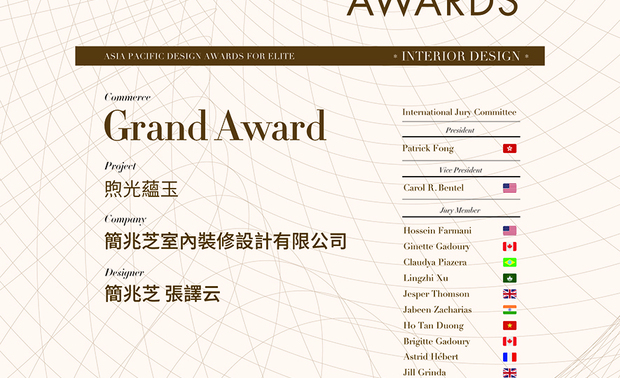Click the Grand Award heading
620x378 pixels.
tap(215, 126)
